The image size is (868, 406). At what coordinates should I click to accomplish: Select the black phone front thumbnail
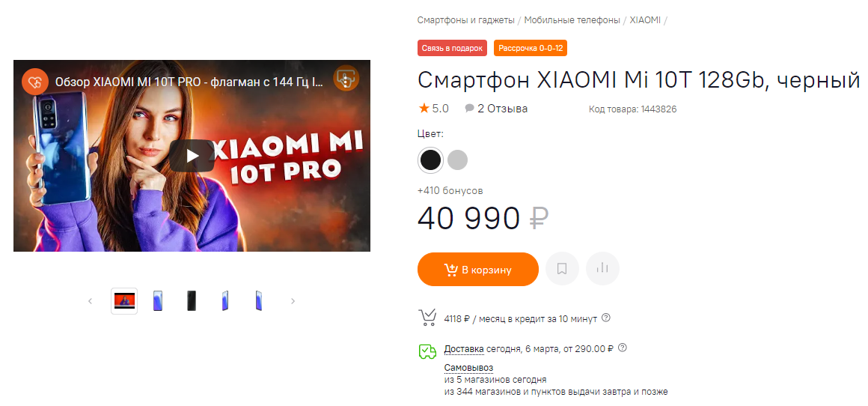pos(191,301)
